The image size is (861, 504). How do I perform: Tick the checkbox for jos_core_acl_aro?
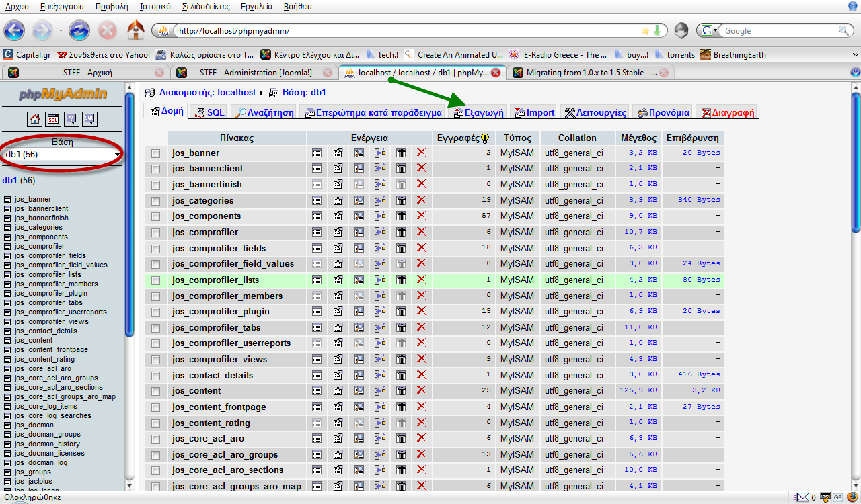tap(156, 439)
